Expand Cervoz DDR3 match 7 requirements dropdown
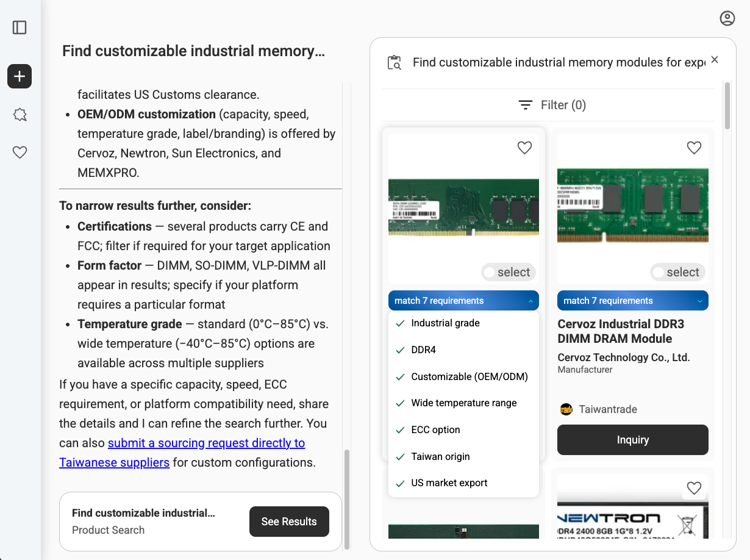Viewport: 750px width, 560px height. [x=633, y=301]
